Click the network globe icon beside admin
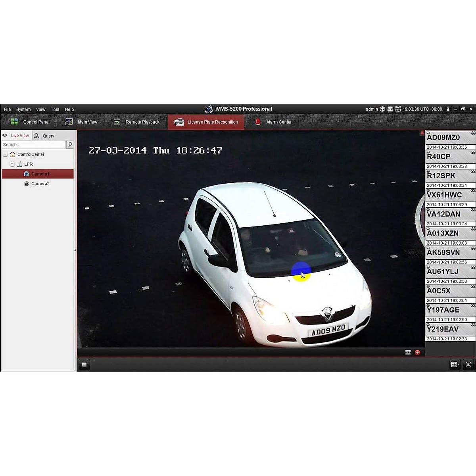Viewport: 476px width, 476px height. click(382, 109)
